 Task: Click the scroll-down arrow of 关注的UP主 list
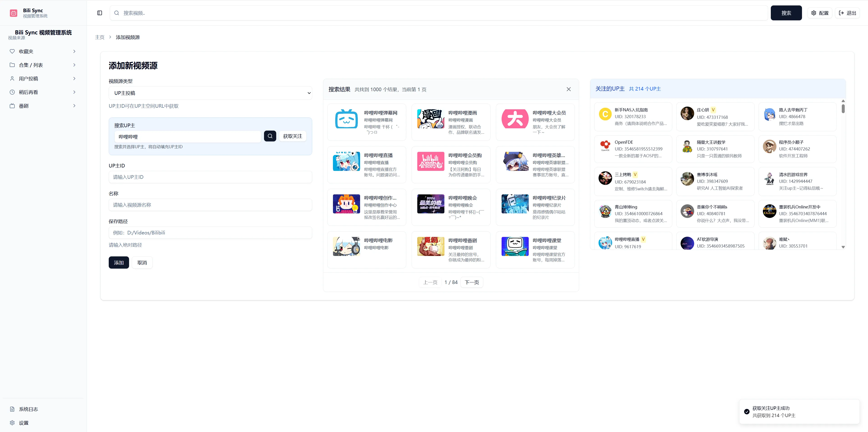(x=843, y=247)
